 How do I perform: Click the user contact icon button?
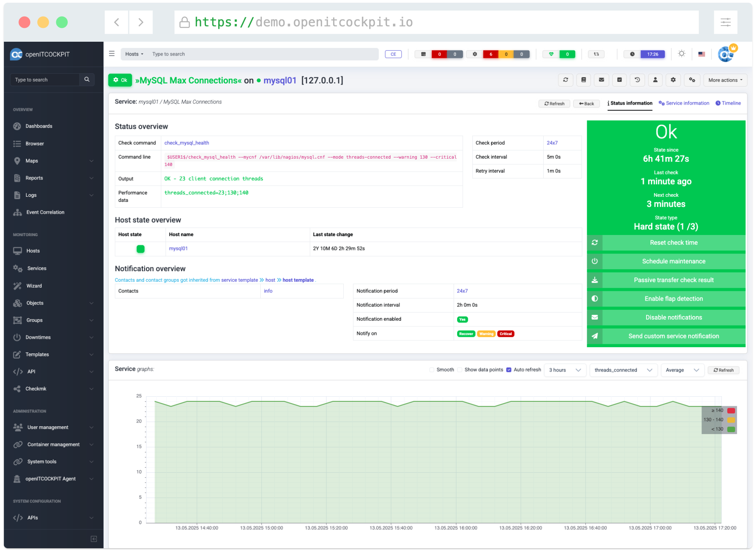(655, 80)
